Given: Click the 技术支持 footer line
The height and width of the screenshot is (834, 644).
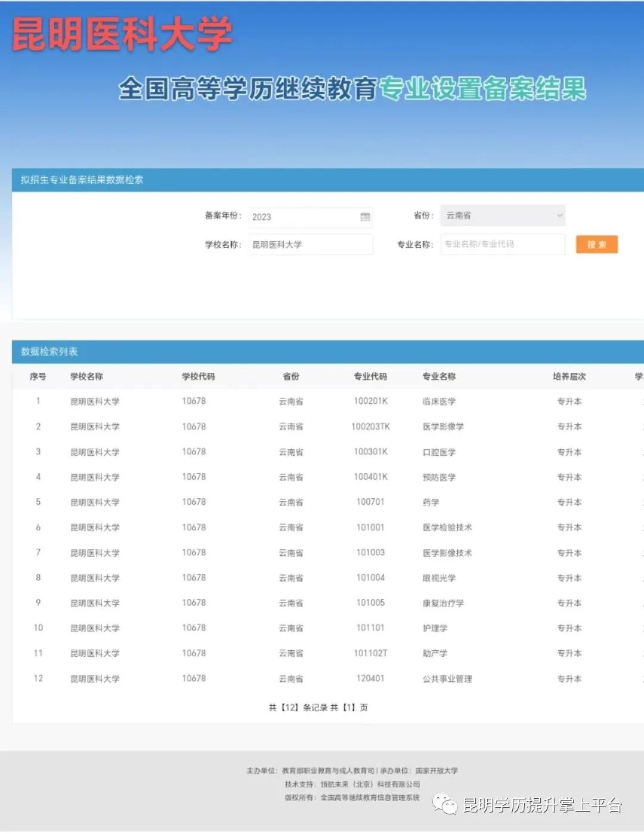Looking at the screenshot, I should 352,784.
